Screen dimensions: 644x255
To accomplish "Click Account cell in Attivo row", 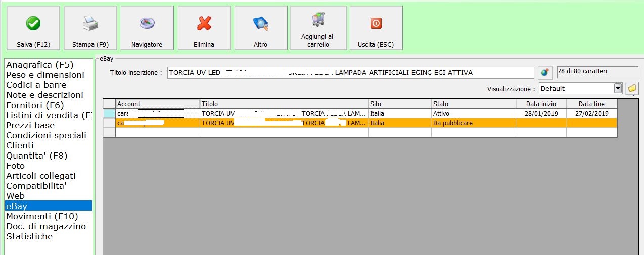I will pos(158,113).
